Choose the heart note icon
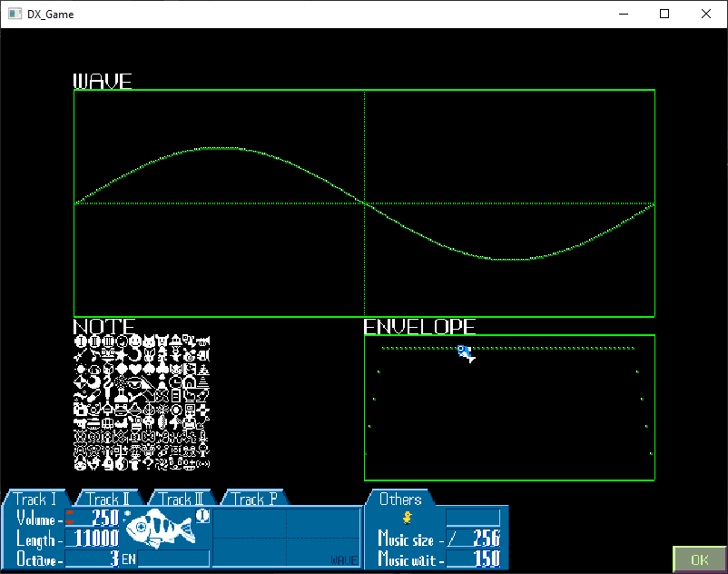This screenshot has width=728, height=574. [x=134, y=368]
